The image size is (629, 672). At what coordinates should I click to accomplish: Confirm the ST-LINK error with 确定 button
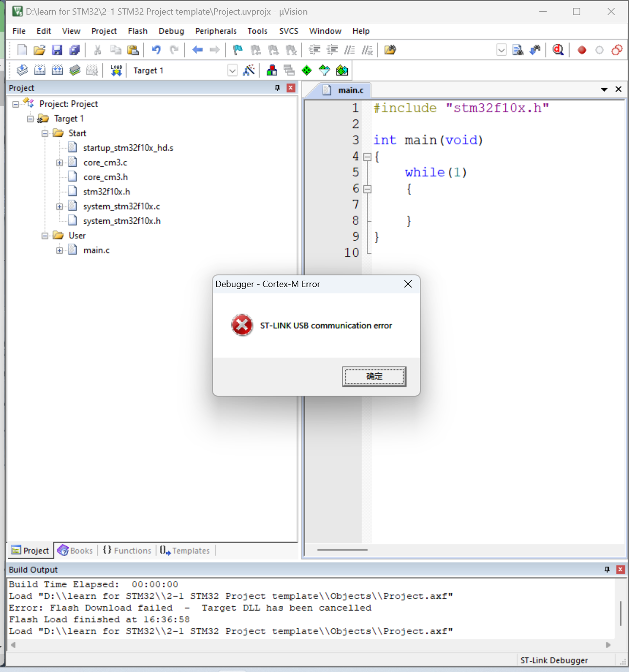(x=374, y=376)
